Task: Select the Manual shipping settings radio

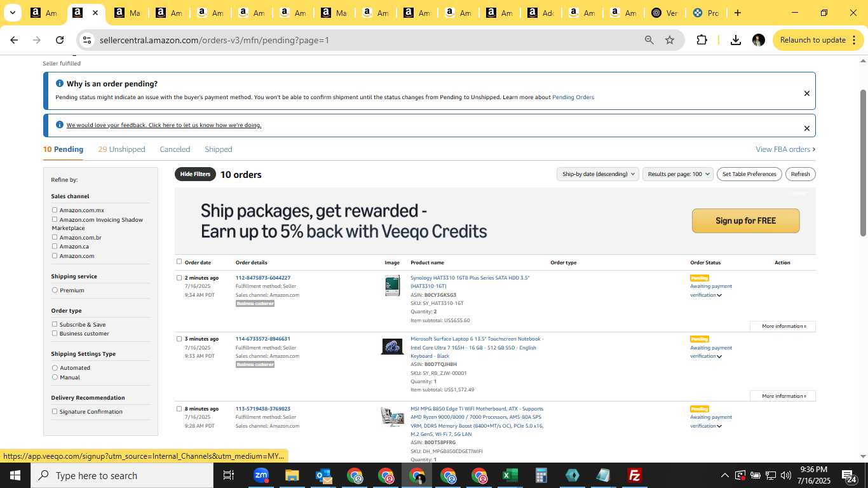Action: click(55, 377)
